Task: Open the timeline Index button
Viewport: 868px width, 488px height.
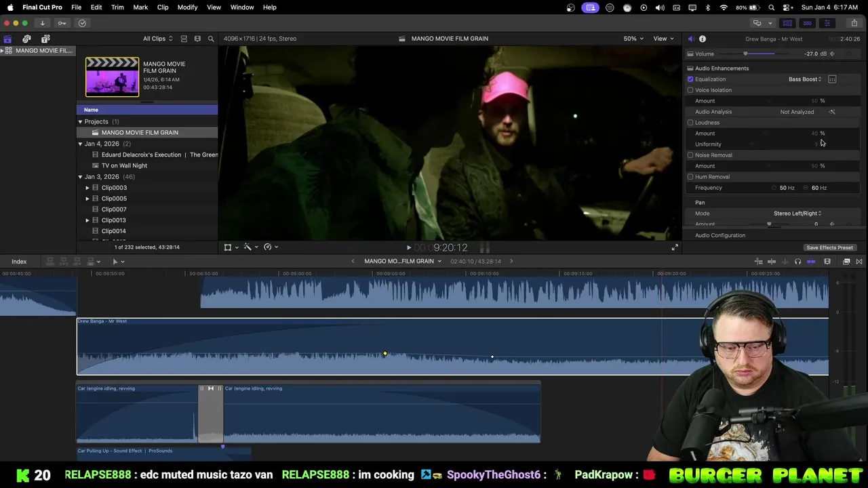Action: pyautogui.click(x=19, y=262)
